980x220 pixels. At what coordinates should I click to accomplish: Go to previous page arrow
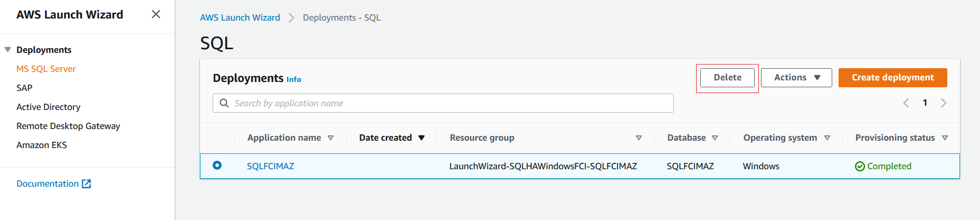click(906, 103)
